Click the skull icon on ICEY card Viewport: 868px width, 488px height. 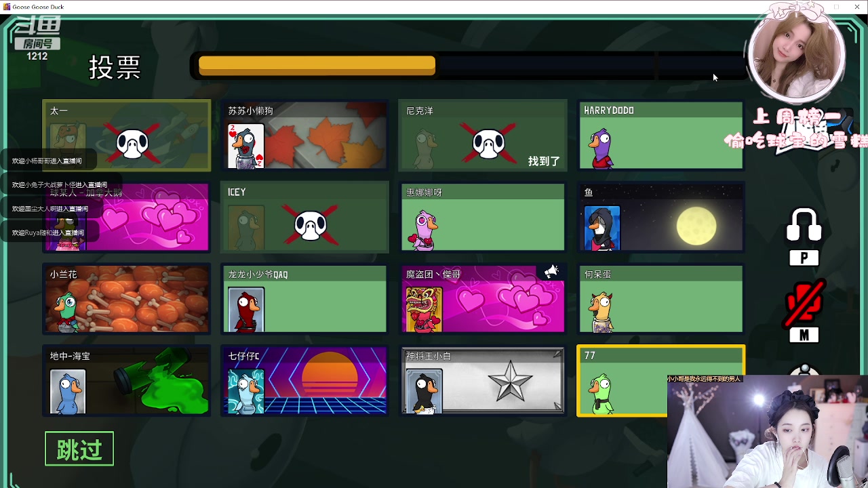point(311,226)
